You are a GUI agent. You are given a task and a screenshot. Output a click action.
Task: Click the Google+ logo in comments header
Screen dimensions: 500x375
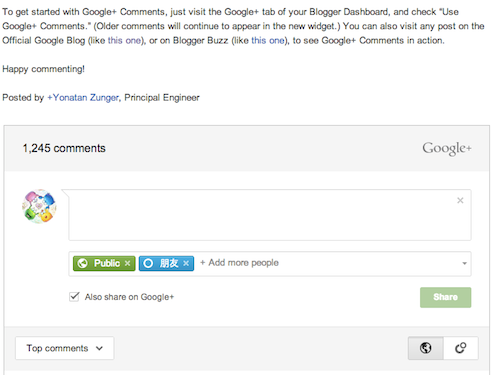[447, 148]
